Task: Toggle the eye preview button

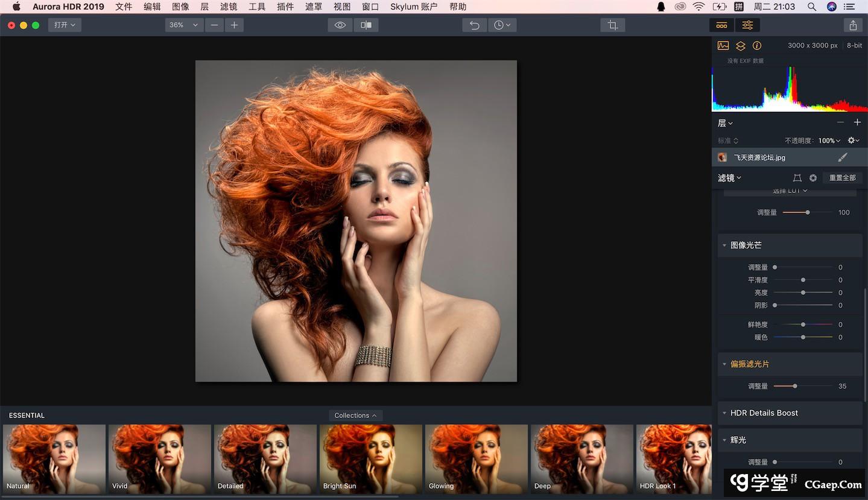Action: (x=340, y=25)
